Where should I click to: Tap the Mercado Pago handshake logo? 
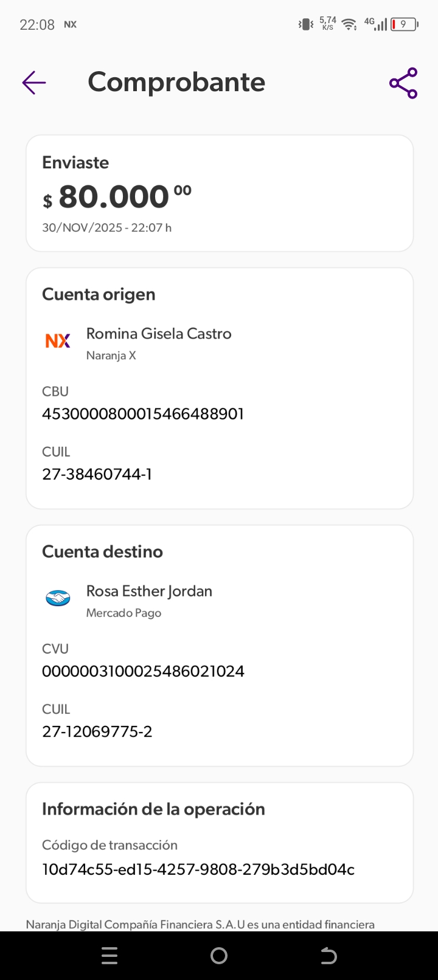click(x=58, y=599)
